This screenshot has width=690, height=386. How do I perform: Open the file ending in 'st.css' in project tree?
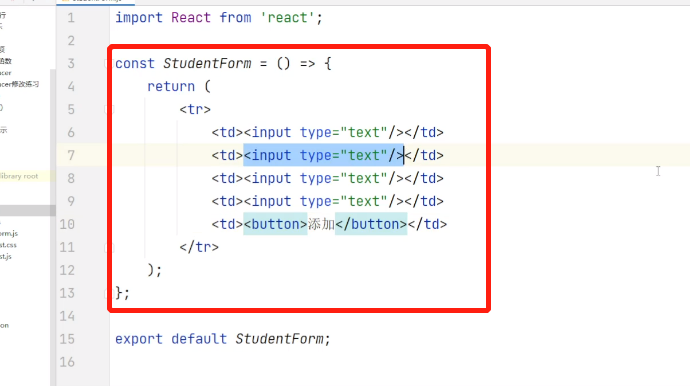(x=8, y=245)
